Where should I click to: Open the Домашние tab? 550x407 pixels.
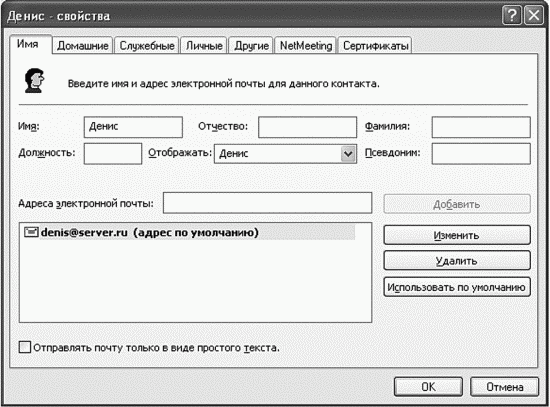point(82,46)
